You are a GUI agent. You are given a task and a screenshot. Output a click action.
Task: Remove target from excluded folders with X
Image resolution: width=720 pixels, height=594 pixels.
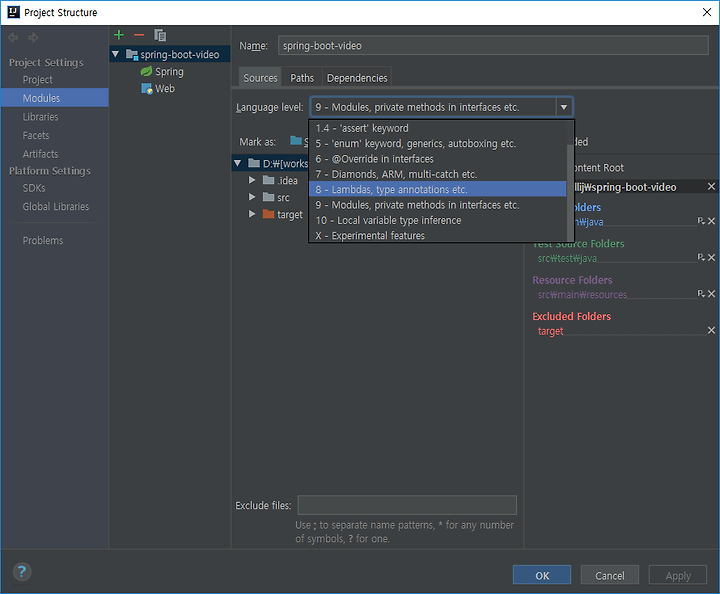[711, 330]
